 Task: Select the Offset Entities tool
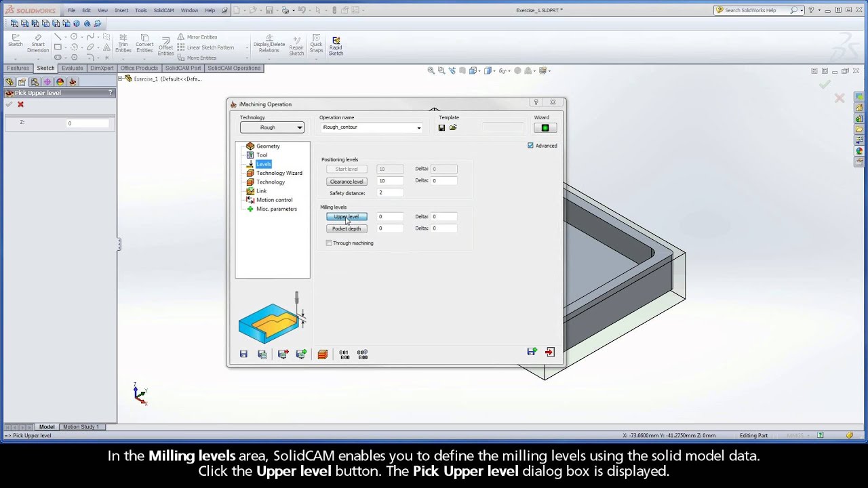165,46
